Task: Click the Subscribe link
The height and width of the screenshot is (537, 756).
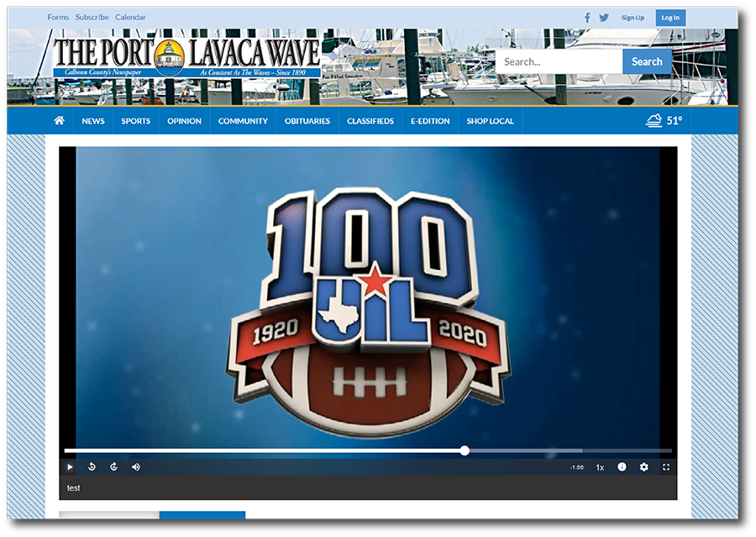Action: point(92,18)
